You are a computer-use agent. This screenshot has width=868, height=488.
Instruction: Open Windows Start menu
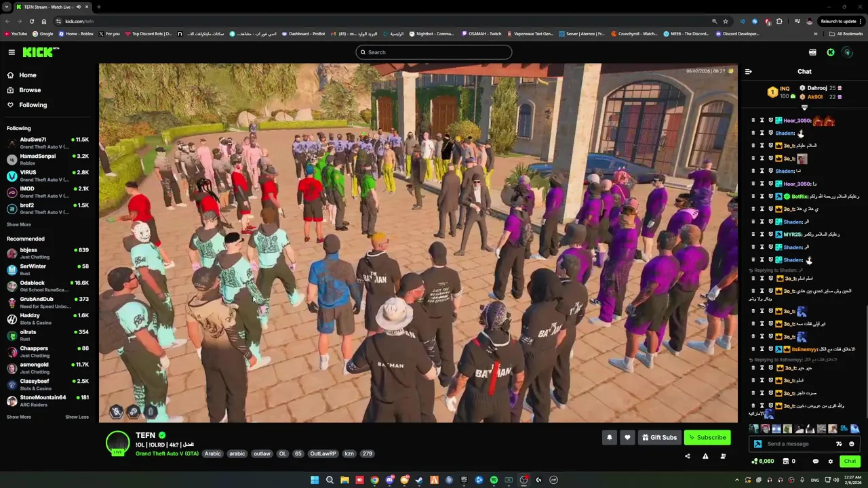point(315,480)
